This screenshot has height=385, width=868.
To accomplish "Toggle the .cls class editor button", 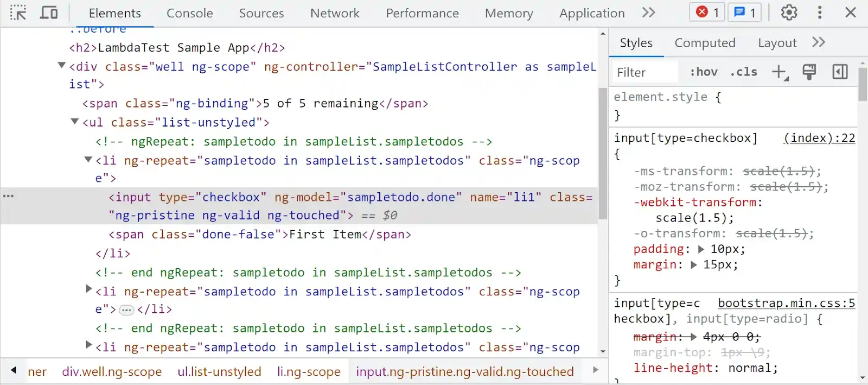I will [x=744, y=72].
